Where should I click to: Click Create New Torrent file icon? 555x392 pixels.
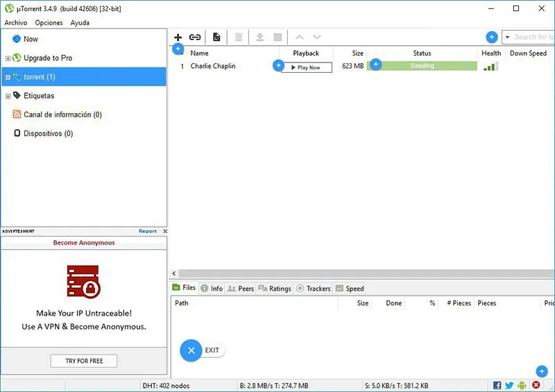tap(216, 37)
